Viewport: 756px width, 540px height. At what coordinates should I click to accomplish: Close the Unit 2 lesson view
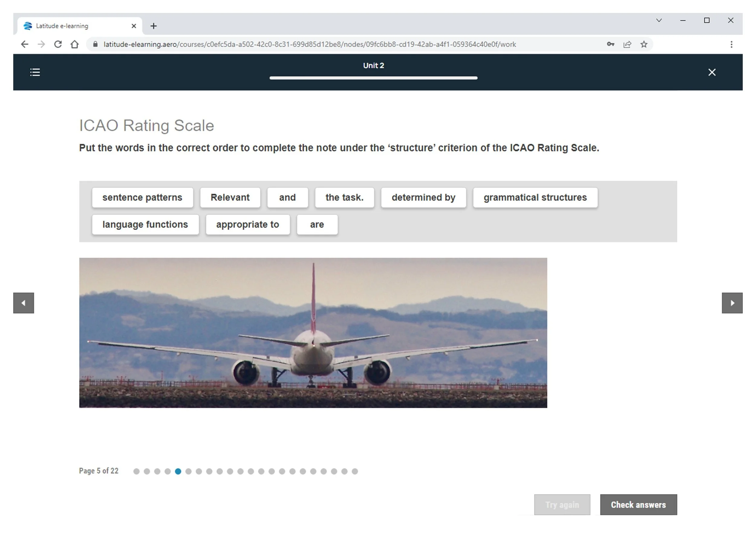[x=712, y=72]
